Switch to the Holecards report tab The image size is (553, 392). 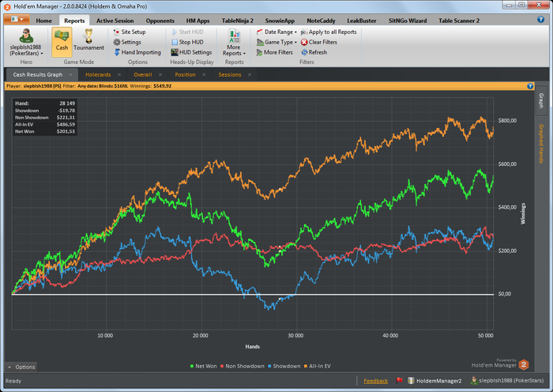pyautogui.click(x=98, y=75)
